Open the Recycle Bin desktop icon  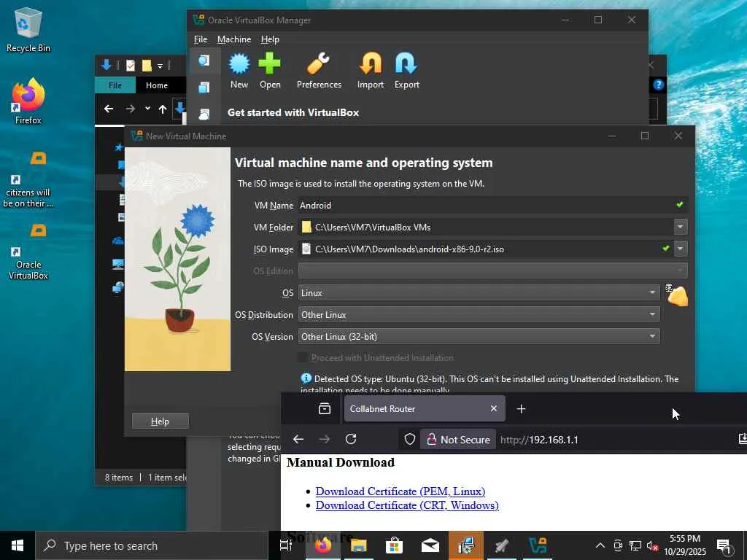(x=28, y=29)
